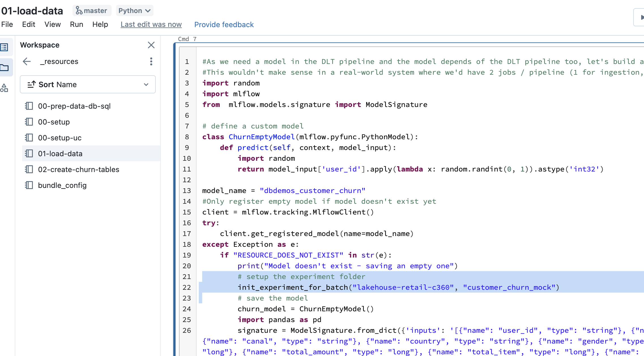Click the Cmd 7 cell label

tap(187, 39)
